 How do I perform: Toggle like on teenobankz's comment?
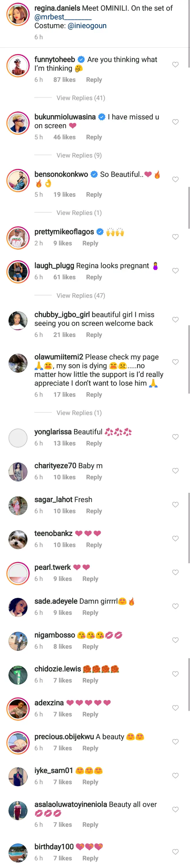click(x=175, y=538)
